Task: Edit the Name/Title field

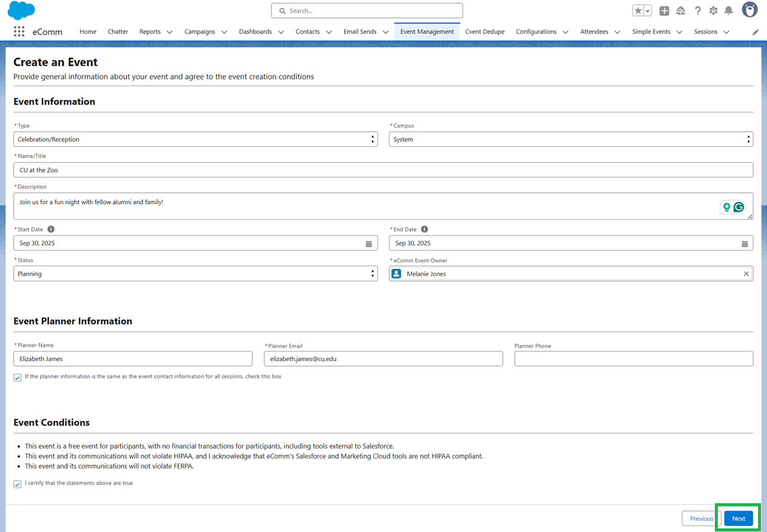Action: 383,170
